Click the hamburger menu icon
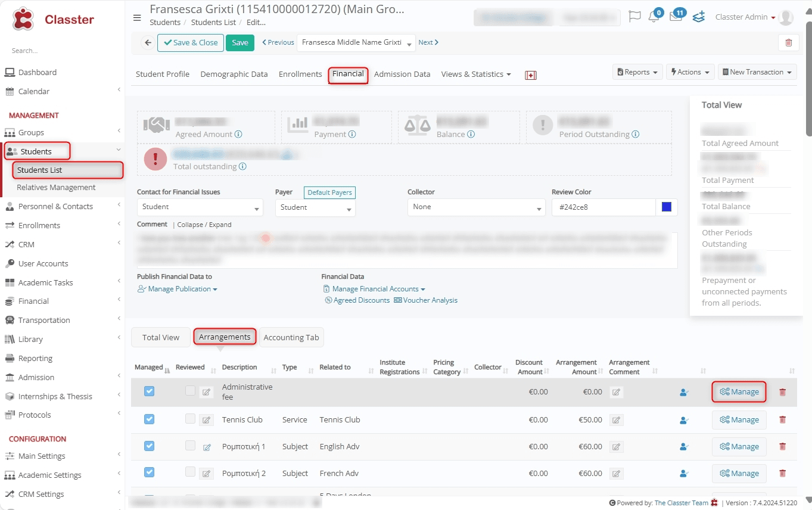 (137, 17)
